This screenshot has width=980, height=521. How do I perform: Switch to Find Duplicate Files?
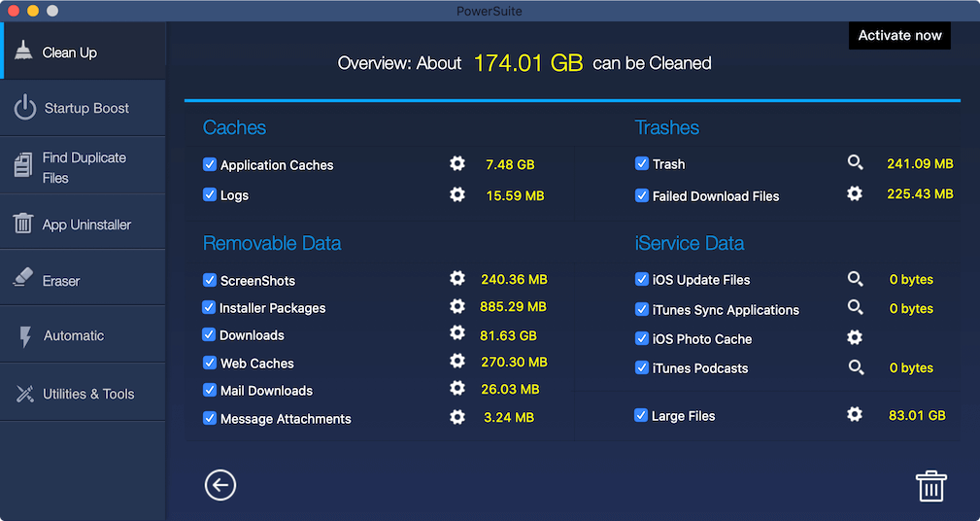tap(83, 166)
